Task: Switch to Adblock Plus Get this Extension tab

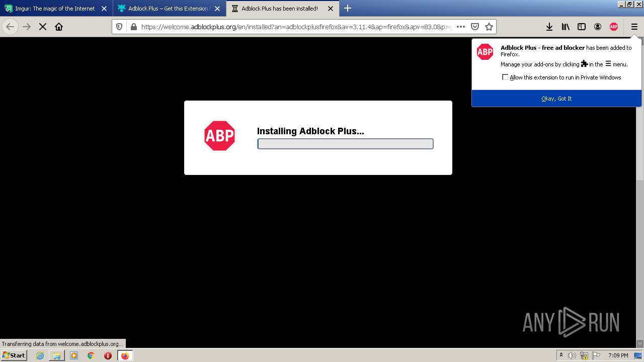Action: [170, 9]
